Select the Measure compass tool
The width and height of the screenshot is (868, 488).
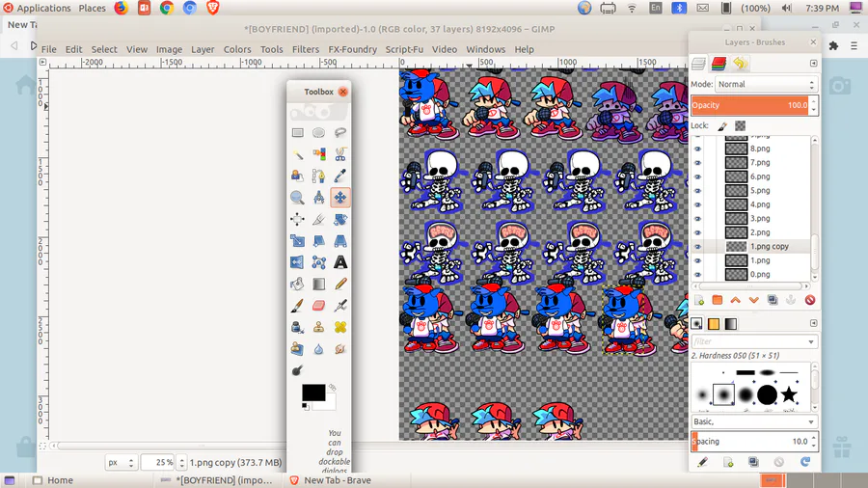[318, 198]
